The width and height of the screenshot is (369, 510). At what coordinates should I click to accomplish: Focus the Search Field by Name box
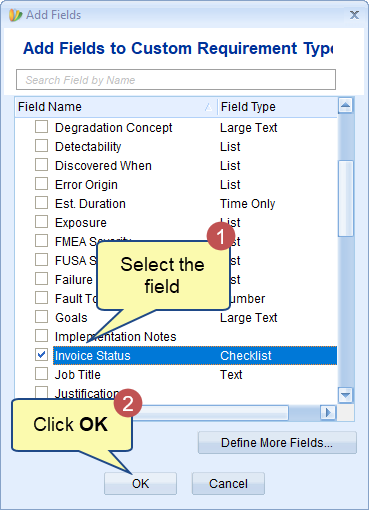pos(176,80)
